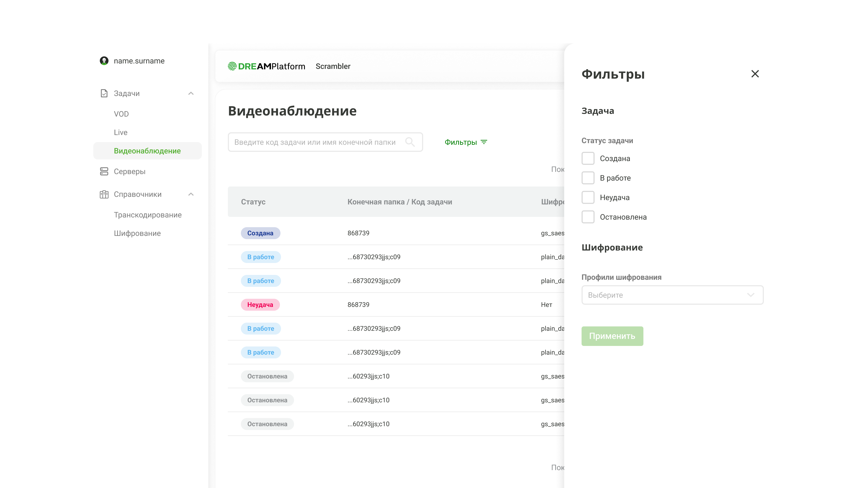Click the Конечная папка / Код задачи header
This screenshot has height=488, width=868.
[x=400, y=202]
